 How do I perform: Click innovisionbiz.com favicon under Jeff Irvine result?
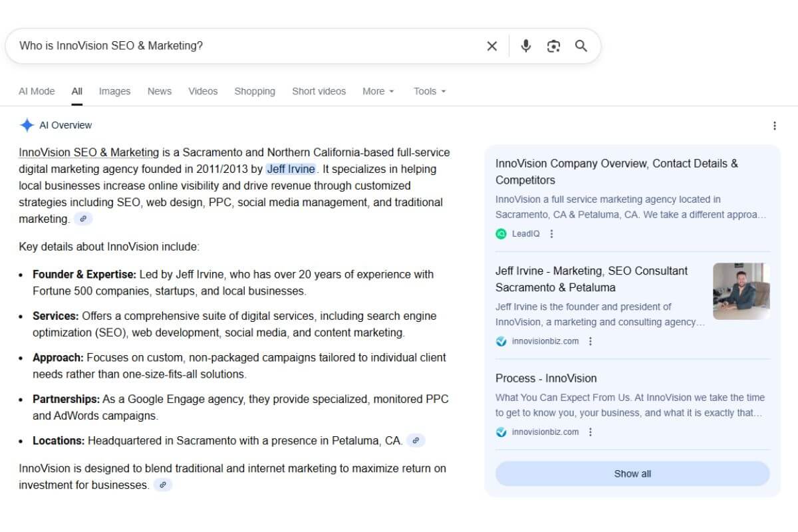pos(501,341)
